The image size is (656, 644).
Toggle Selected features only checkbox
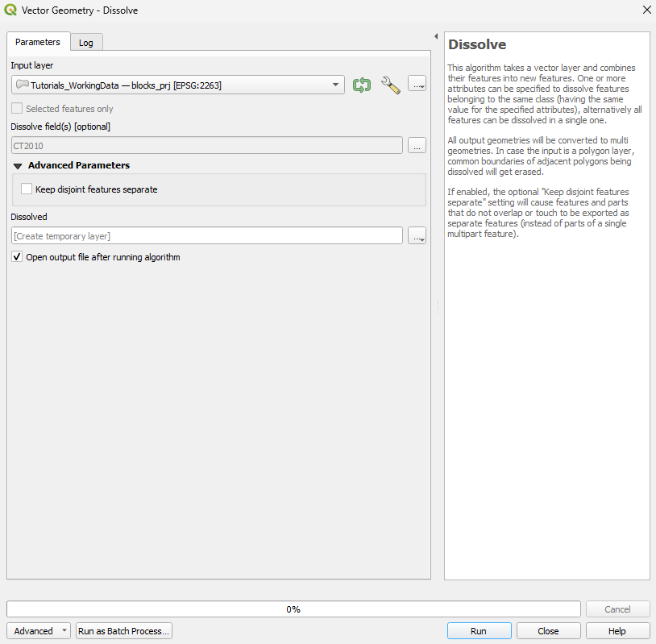pyautogui.click(x=17, y=108)
